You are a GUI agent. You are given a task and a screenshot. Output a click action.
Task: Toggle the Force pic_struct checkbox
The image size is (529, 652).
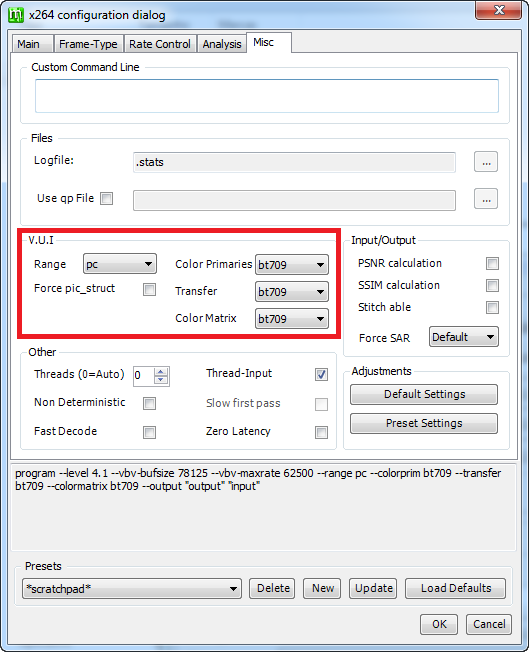click(x=149, y=289)
